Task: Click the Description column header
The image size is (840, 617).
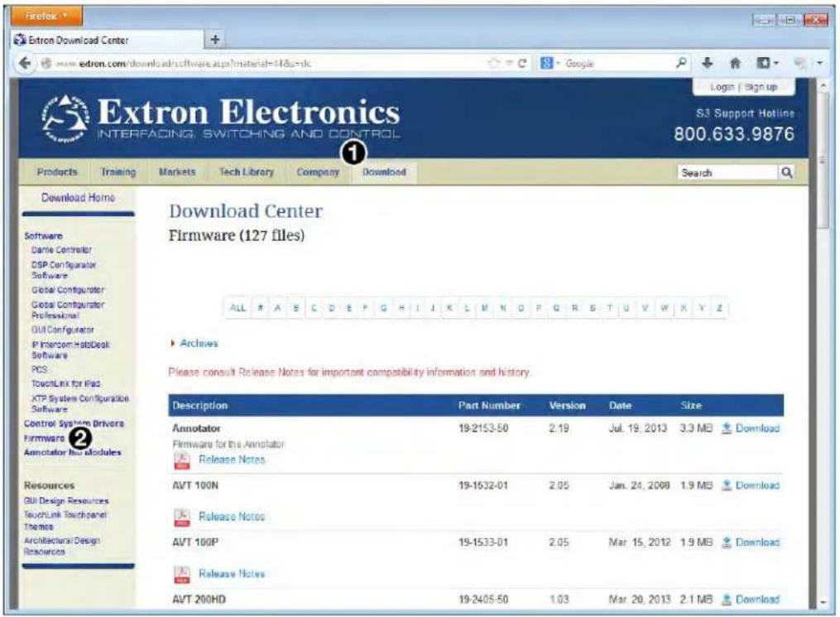Action: [199, 406]
